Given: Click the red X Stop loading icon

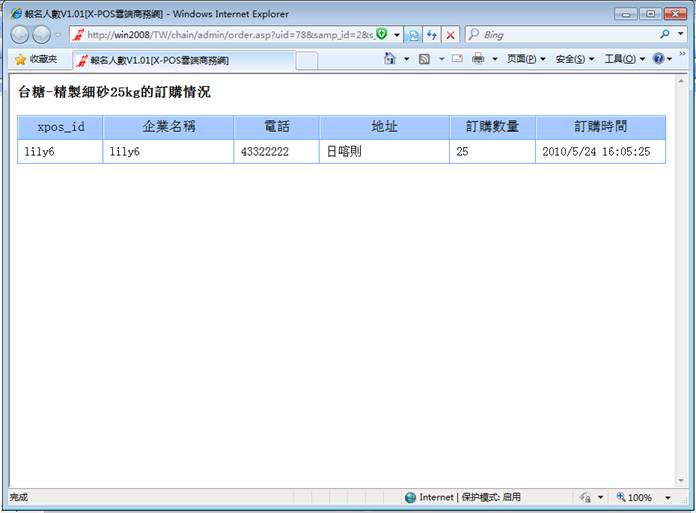Looking at the screenshot, I should 451,34.
